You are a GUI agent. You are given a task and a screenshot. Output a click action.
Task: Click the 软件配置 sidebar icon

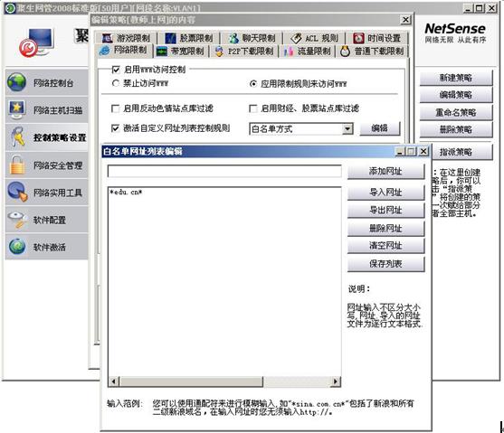click(17, 220)
